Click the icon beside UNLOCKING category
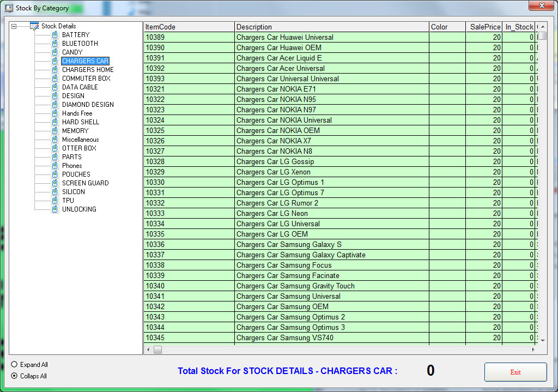558x392 pixels. 55,209
